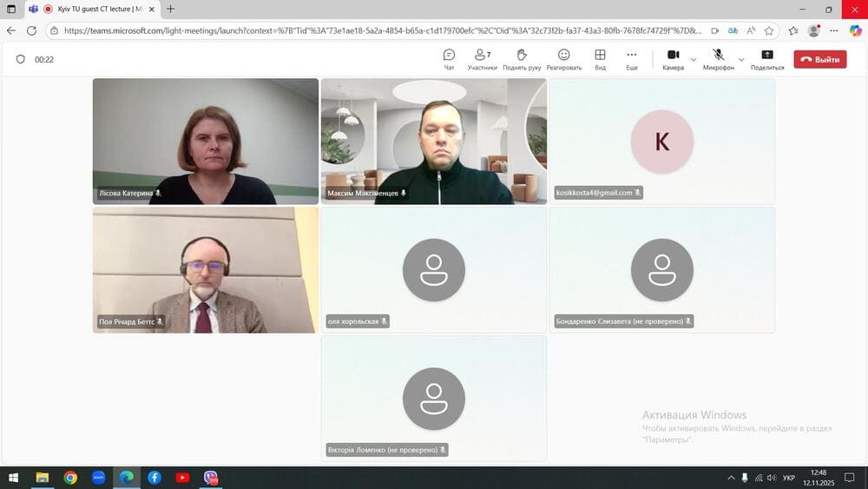Image resolution: width=868 pixels, height=489 pixels.
Task: Open the Еще more options menu
Action: 632,59
